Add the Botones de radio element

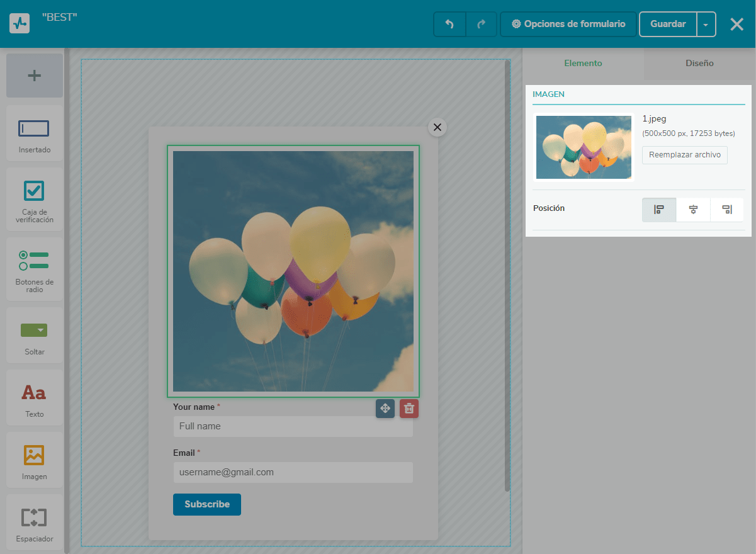point(34,266)
